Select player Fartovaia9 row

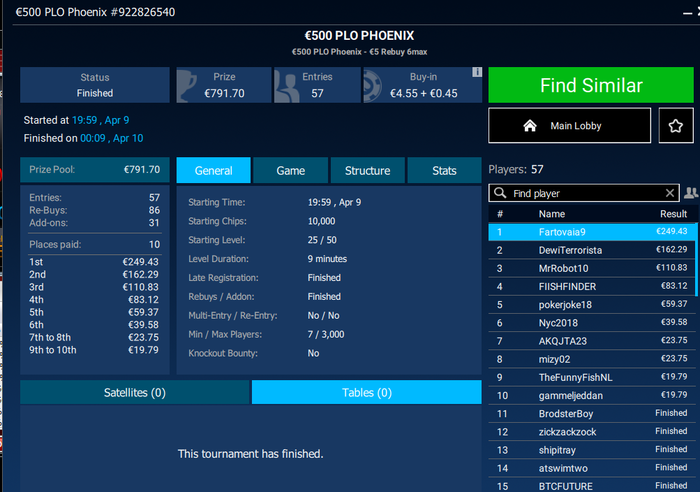[592, 232]
